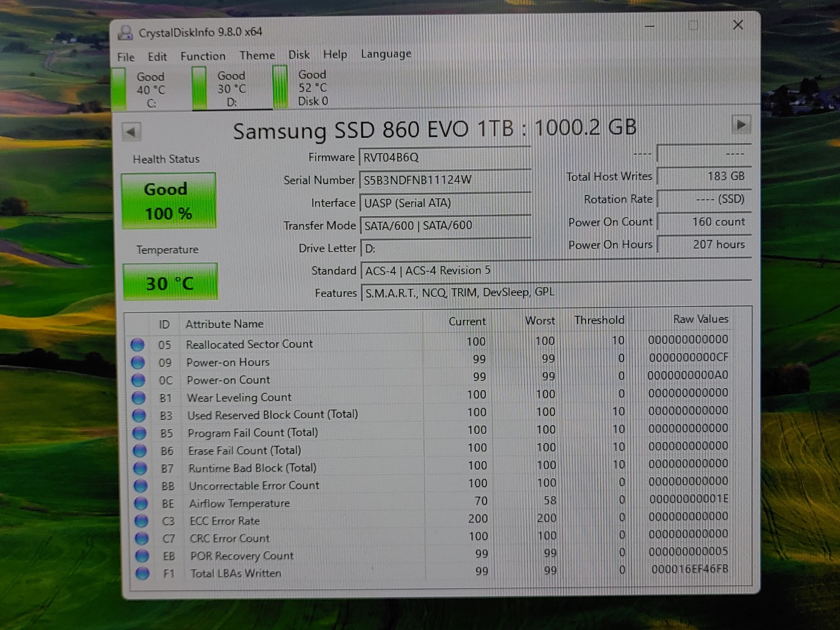Open the Disk menu
840x630 pixels.
(299, 55)
